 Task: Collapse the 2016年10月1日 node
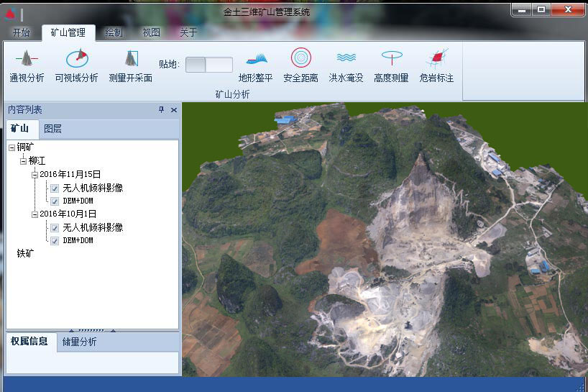click(x=35, y=214)
